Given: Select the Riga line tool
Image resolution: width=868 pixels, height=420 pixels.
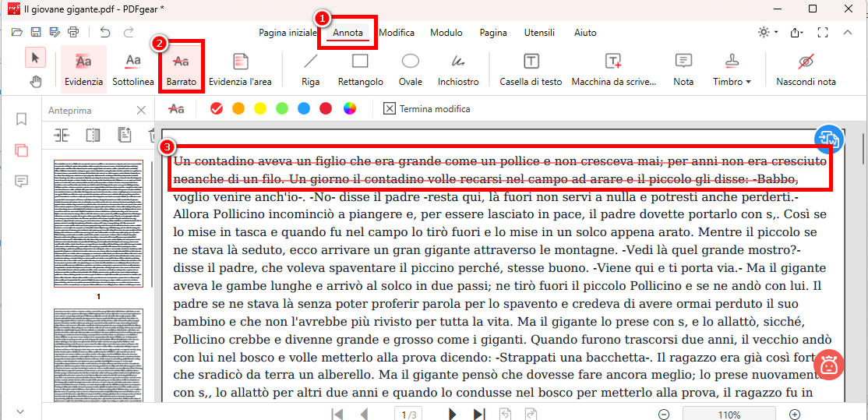Looking at the screenshot, I should tap(311, 68).
